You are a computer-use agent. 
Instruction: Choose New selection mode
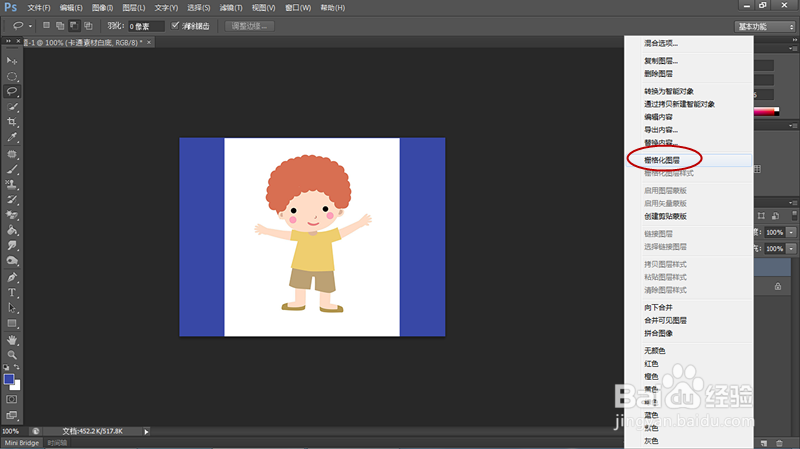click(x=46, y=26)
